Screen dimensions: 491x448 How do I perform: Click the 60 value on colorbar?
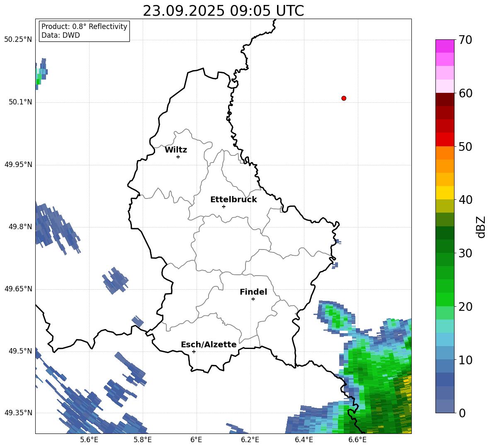pos(465,93)
